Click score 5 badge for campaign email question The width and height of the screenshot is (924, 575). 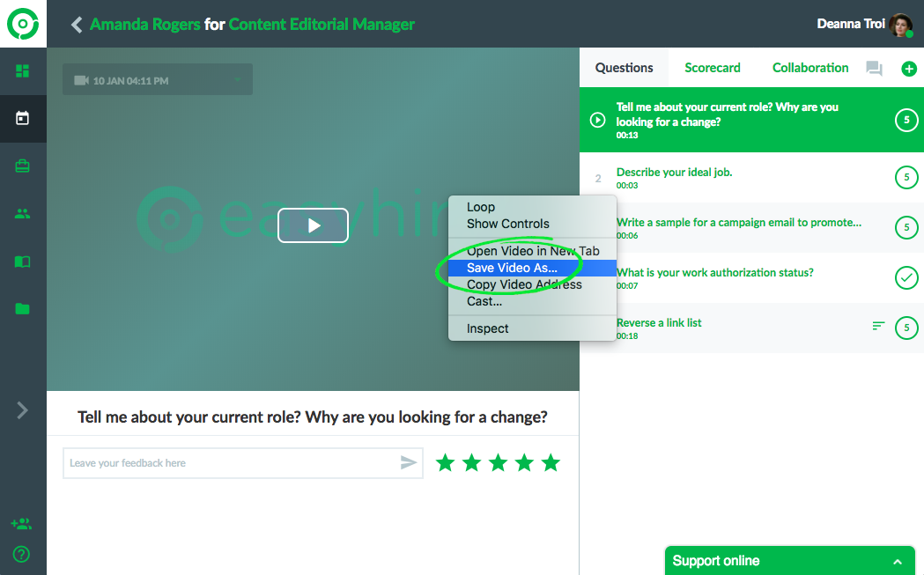pos(906,227)
